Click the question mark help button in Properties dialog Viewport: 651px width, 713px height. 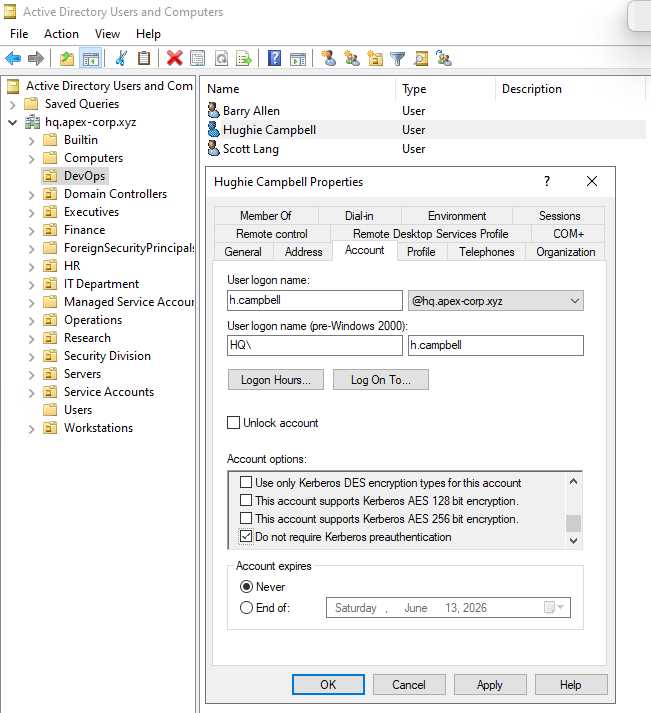(x=547, y=181)
